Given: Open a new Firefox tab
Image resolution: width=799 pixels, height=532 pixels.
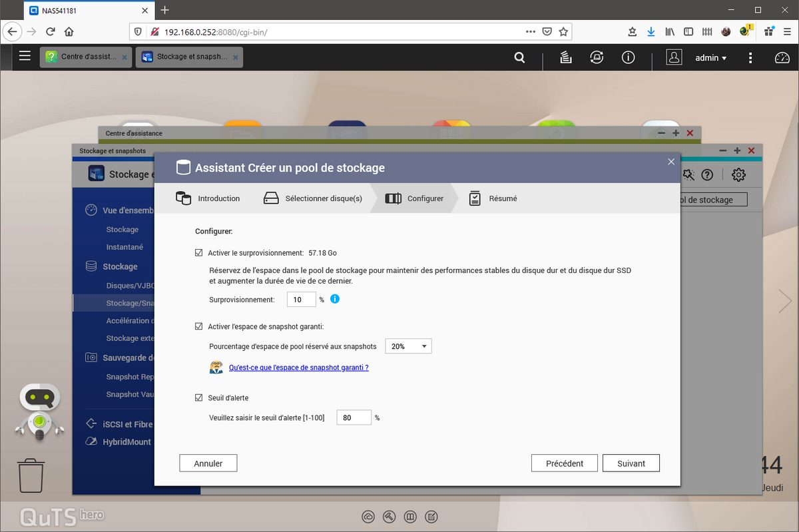Looking at the screenshot, I should tap(165, 10).
